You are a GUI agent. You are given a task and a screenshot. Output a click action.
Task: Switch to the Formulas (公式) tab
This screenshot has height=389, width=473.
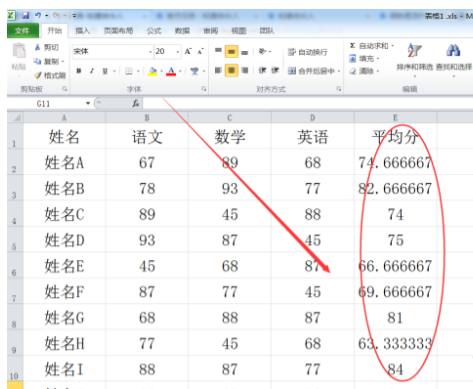[154, 31]
